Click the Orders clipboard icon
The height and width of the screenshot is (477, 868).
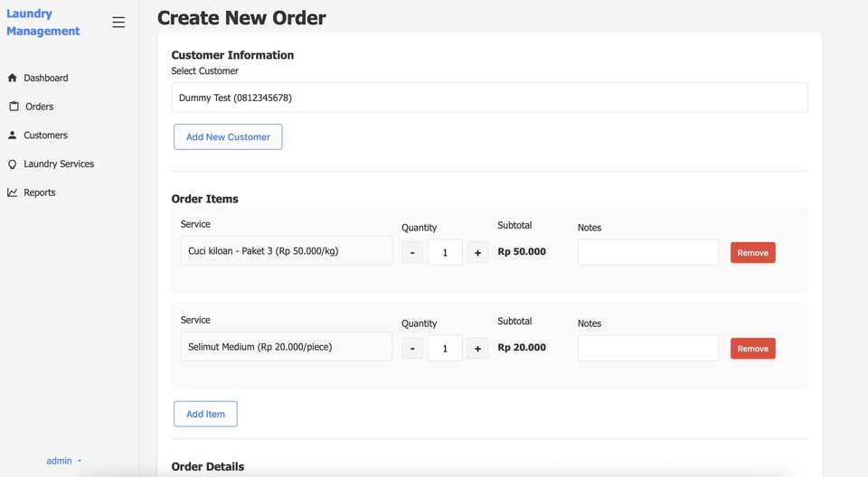click(x=14, y=107)
